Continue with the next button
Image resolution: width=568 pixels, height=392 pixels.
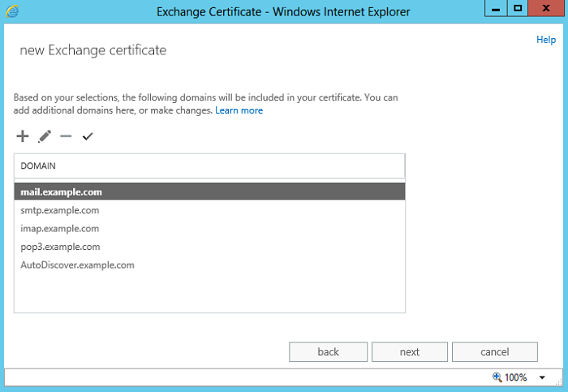point(410,351)
